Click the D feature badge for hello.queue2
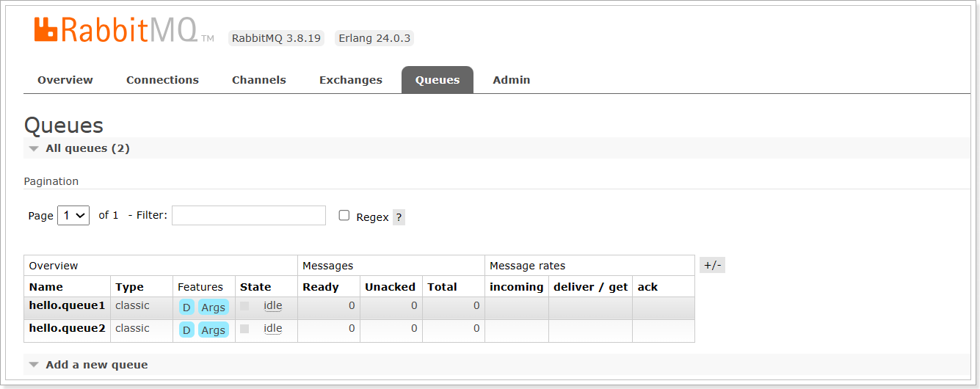The image size is (980, 389). tap(186, 330)
